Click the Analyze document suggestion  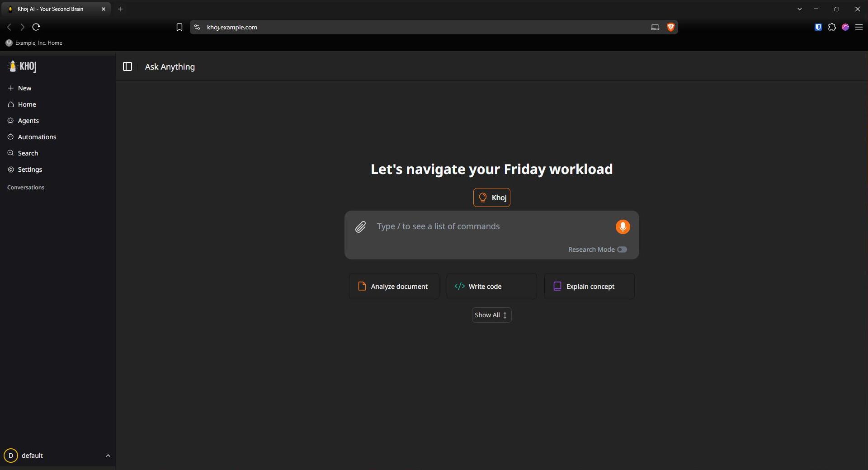[x=394, y=286]
